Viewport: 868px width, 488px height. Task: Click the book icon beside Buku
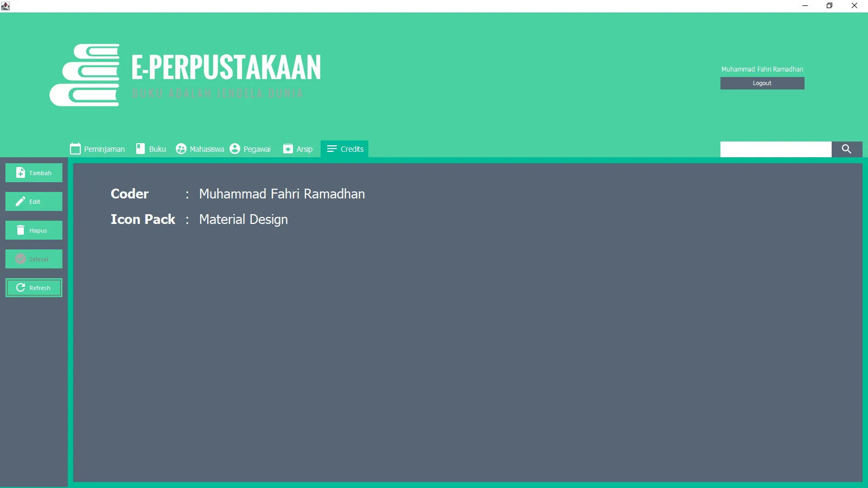pyautogui.click(x=139, y=148)
